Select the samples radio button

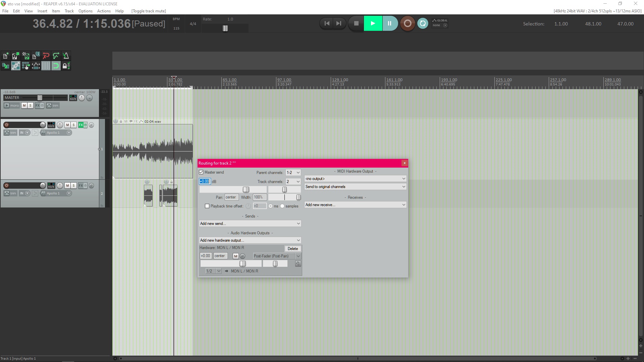(282, 206)
